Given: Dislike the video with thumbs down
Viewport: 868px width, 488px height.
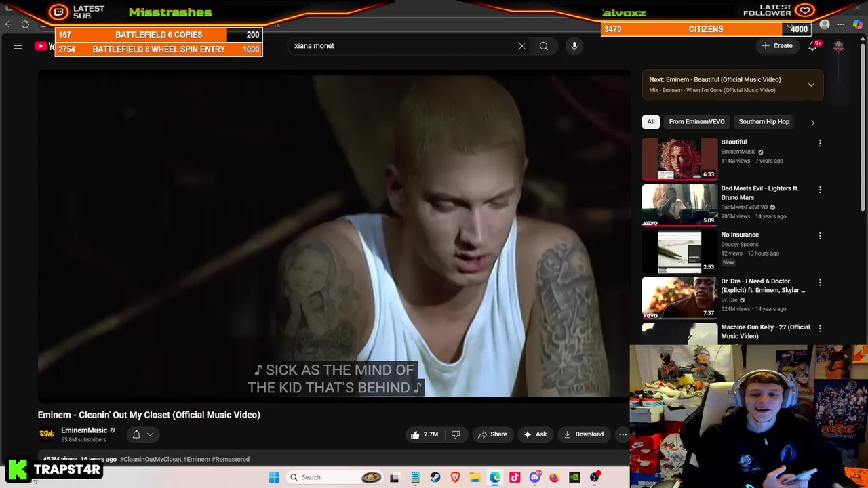Looking at the screenshot, I should pos(456,434).
